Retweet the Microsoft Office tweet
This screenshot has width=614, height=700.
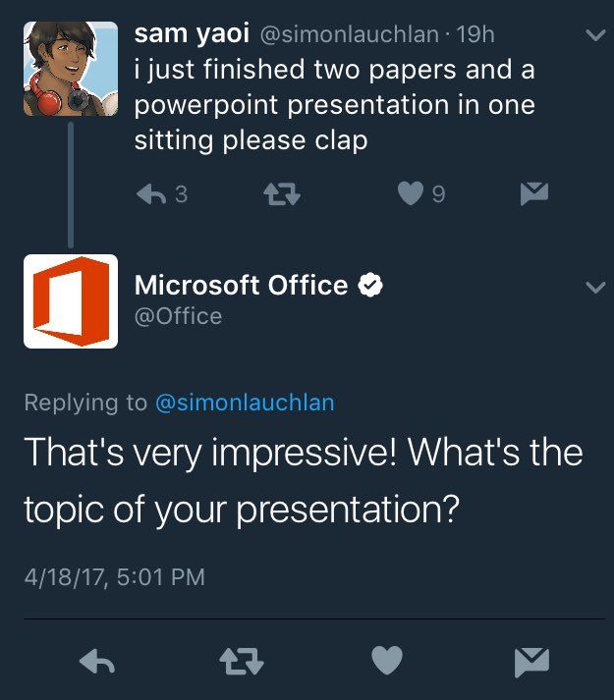[242, 661]
